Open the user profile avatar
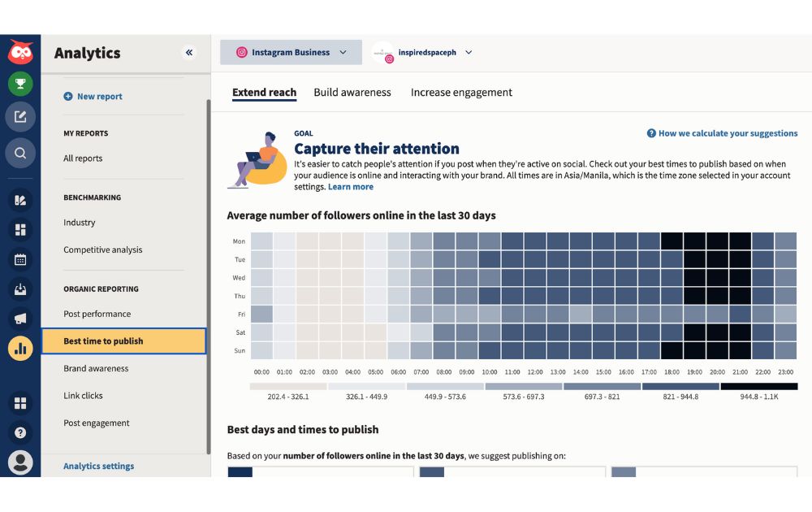 20,462
